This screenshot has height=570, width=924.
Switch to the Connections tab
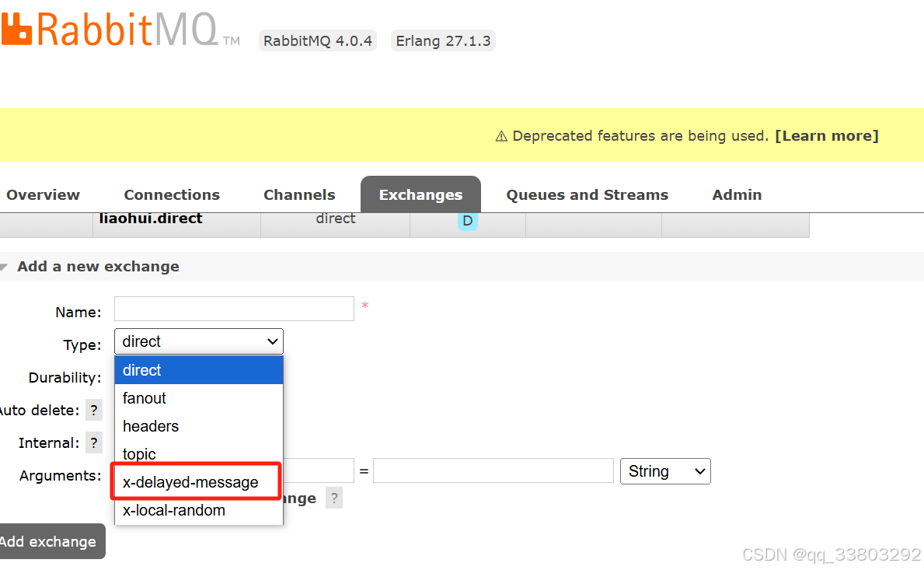tap(172, 195)
